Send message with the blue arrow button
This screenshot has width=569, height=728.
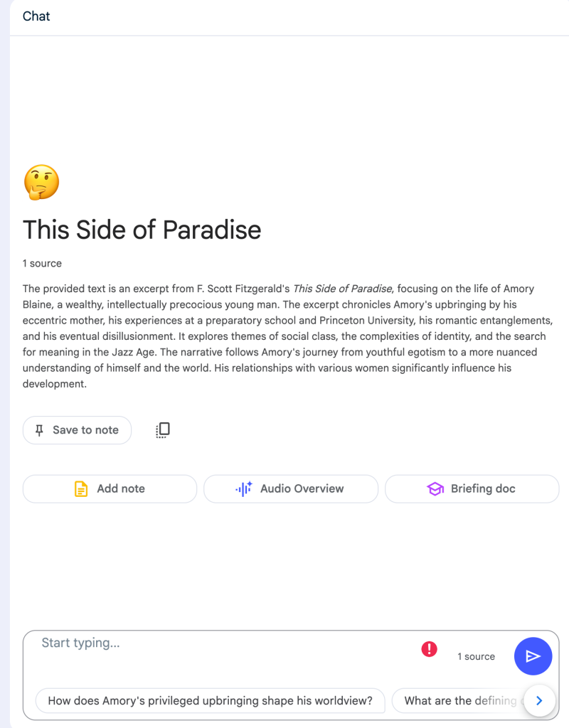[x=533, y=656]
